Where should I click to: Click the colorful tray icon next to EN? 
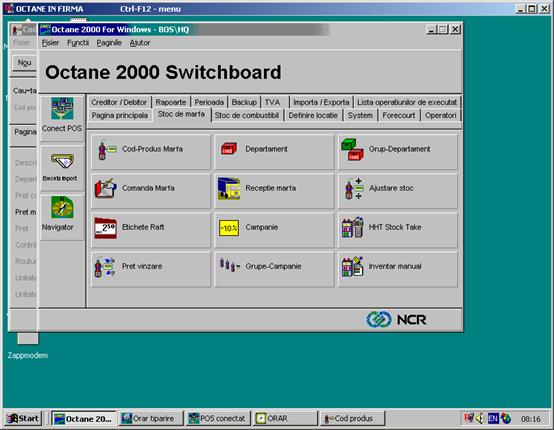[x=506, y=419]
